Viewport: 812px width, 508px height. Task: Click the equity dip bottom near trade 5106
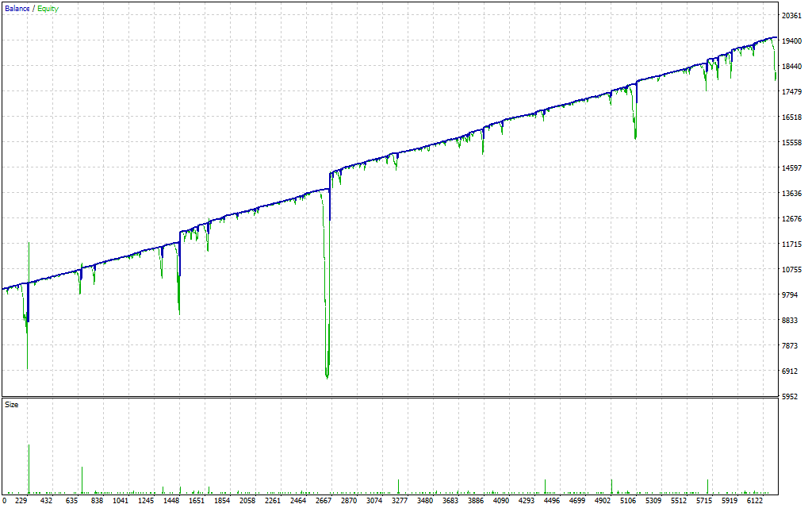pos(636,137)
